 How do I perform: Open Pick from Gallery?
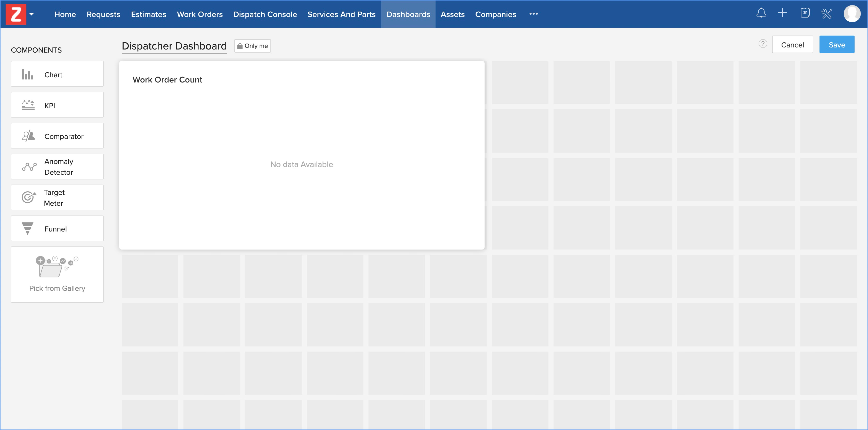click(57, 275)
